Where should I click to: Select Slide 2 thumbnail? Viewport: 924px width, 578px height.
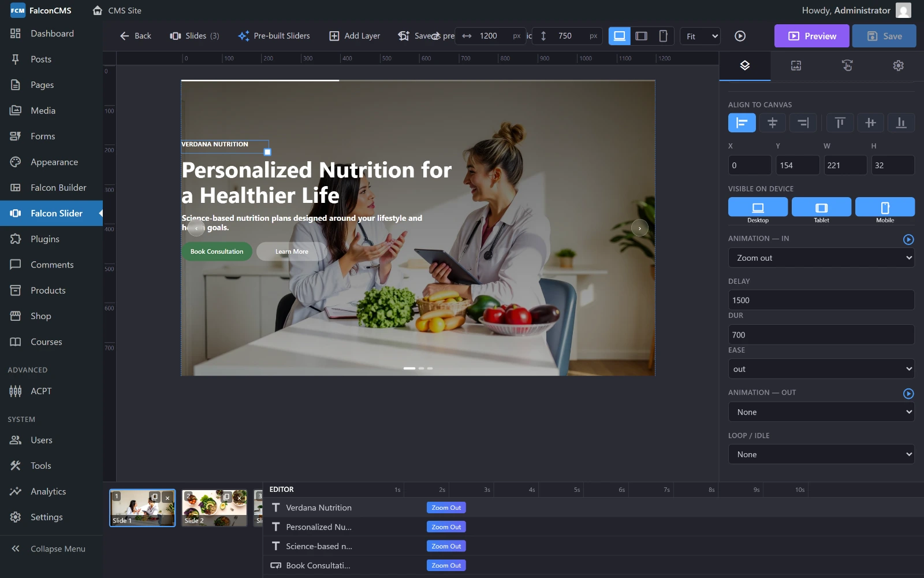[214, 508]
